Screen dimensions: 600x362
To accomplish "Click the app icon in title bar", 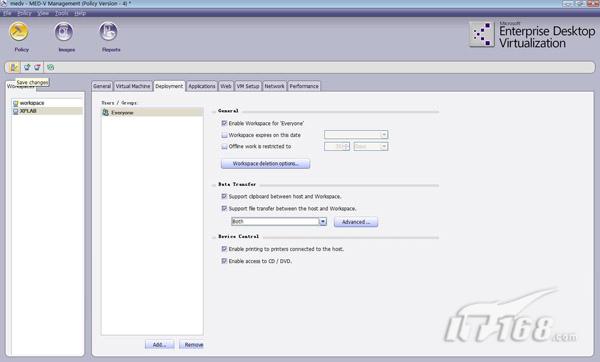I will (3, 3).
